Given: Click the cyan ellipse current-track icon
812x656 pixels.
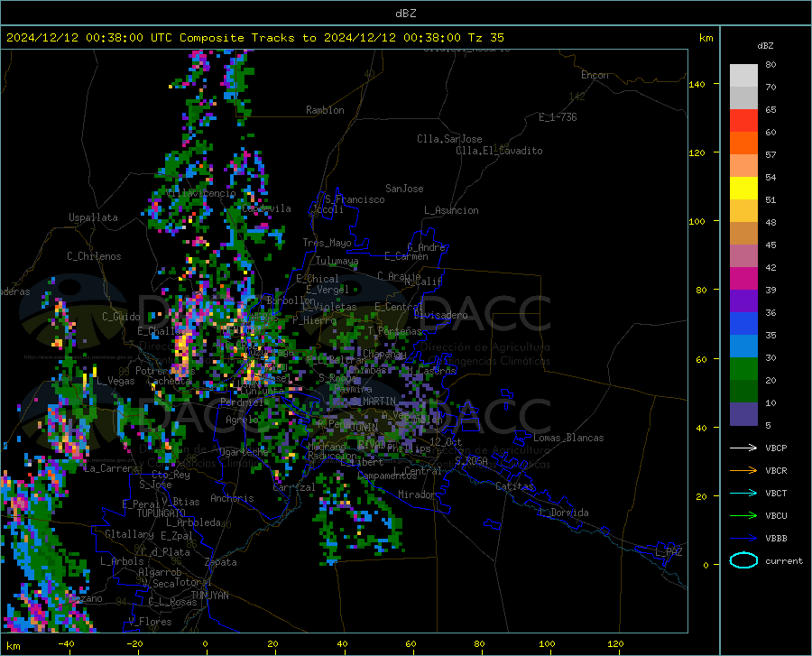Looking at the screenshot, I should click(743, 560).
